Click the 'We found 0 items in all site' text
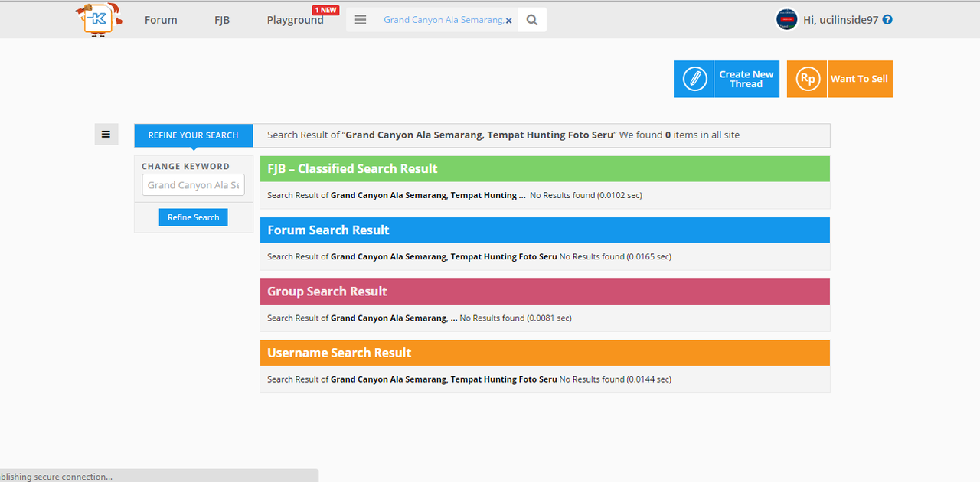The image size is (980, 482). click(680, 135)
